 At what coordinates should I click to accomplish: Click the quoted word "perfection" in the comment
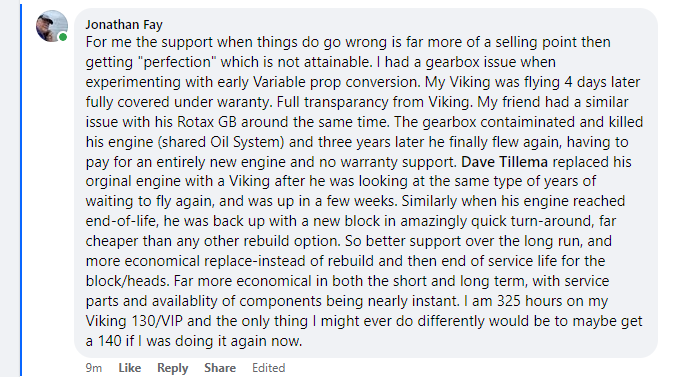click(180, 62)
